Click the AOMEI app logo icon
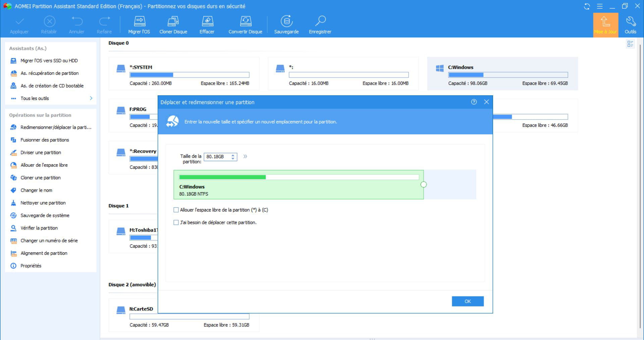Screen dimensions: 644x340 7,6
